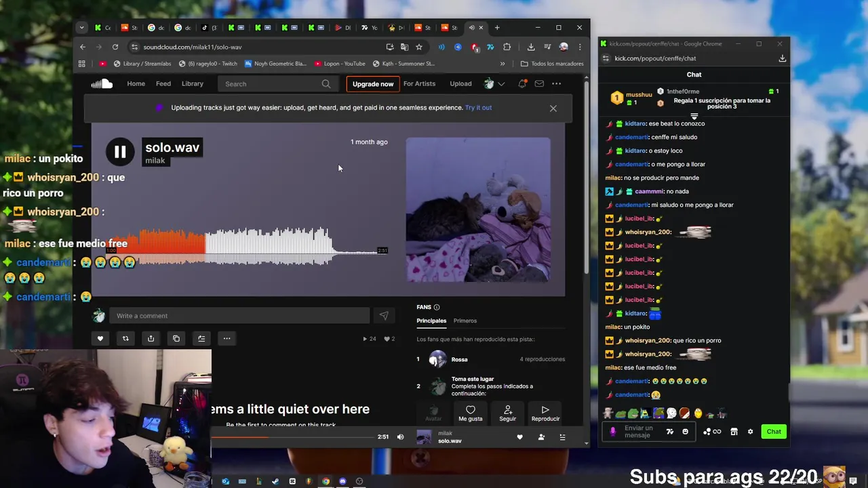Open the For Artists page
The width and height of the screenshot is (868, 488).
tap(419, 83)
